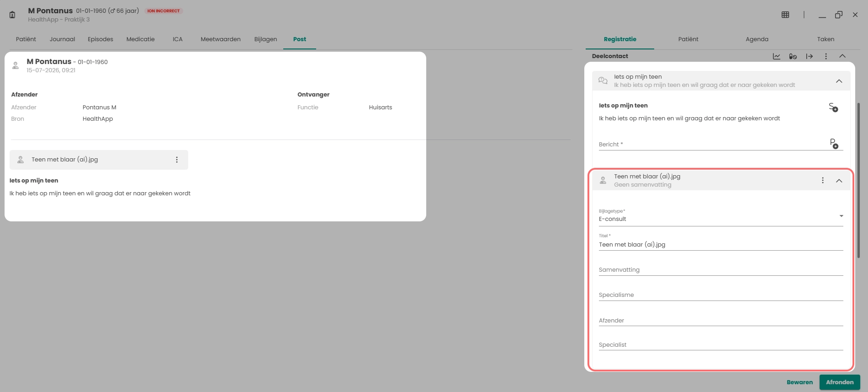
Task: Click 'Iets op mijn teen' heading in post card
Action: click(x=34, y=181)
